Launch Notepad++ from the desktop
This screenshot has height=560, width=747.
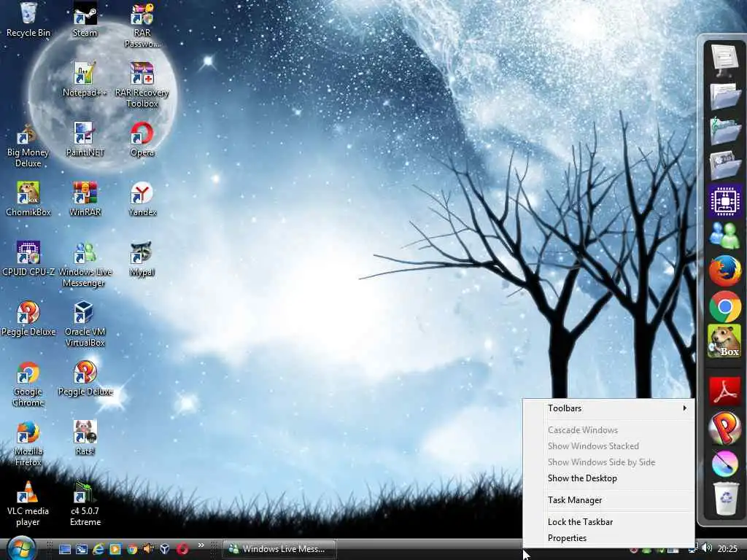pyautogui.click(x=85, y=79)
